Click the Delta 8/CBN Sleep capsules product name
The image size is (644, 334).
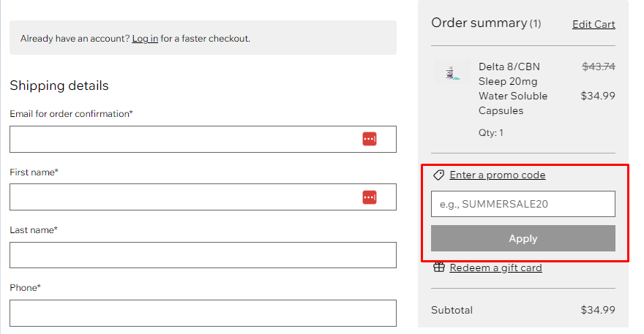513,88
